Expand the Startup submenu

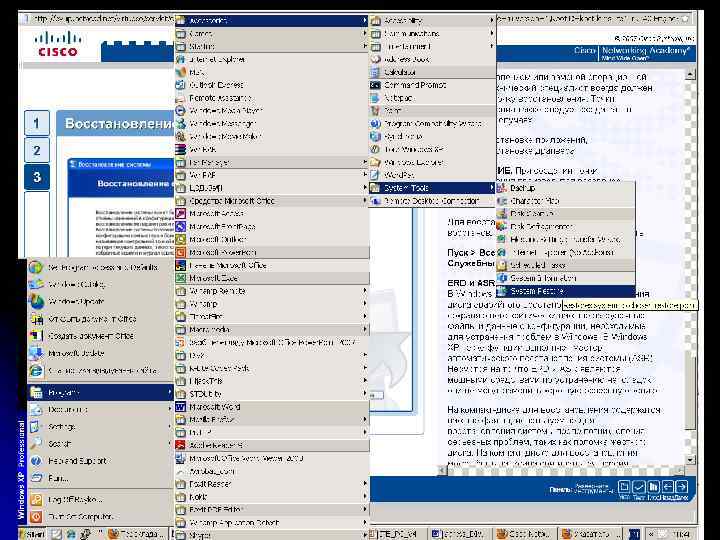272,46
